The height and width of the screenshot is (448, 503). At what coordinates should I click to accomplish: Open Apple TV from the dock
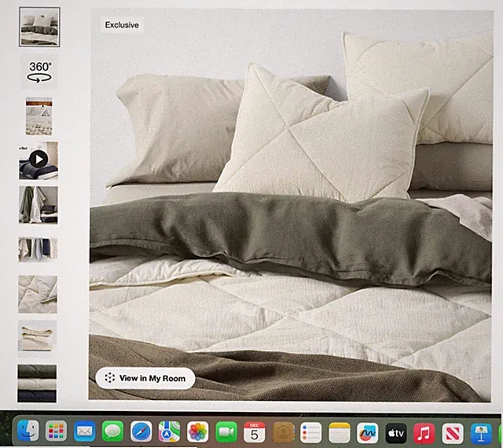pyautogui.click(x=396, y=433)
